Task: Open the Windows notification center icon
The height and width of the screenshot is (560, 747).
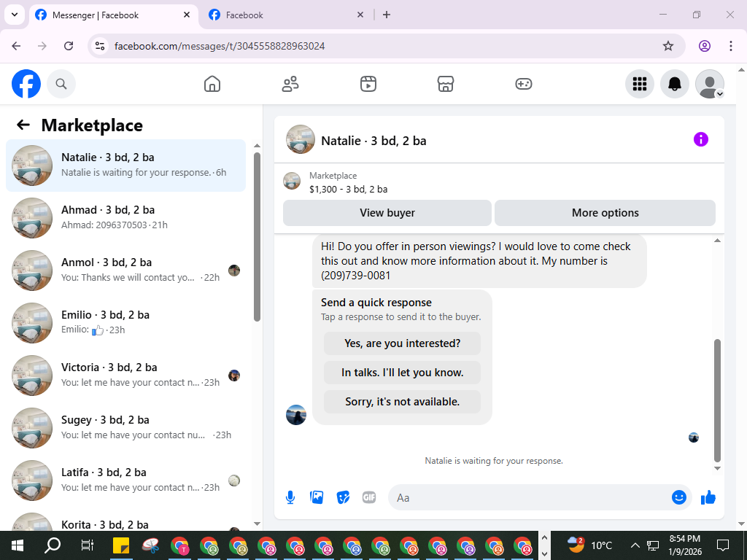Action: click(723, 545)
